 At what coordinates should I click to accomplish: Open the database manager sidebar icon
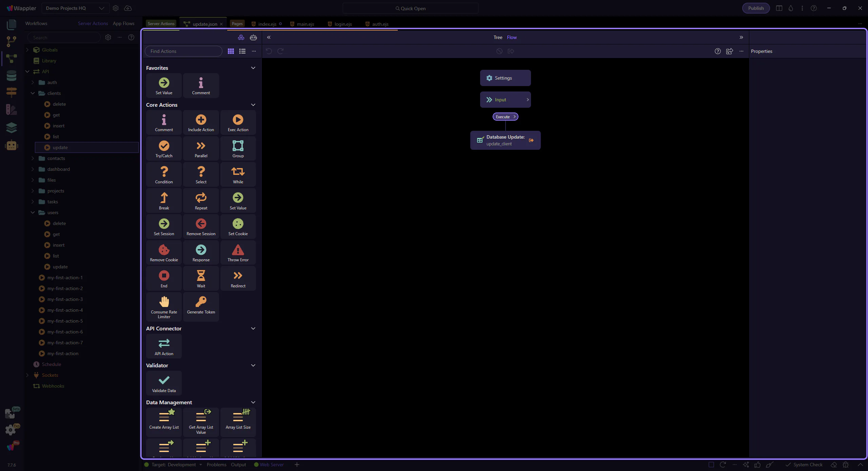(x=11, y=75)
